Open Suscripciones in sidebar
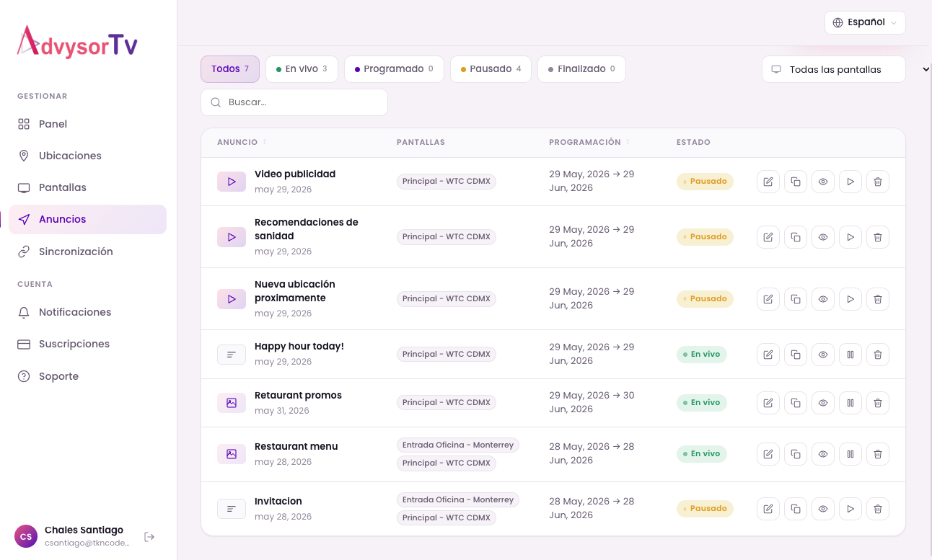 pyautogui.click(x=88, y=344)
